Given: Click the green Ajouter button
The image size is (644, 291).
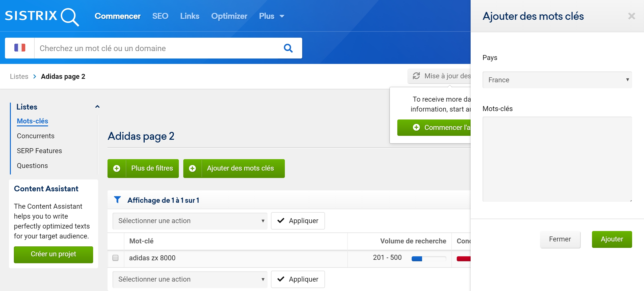Looking at the screenshot, I should tap(612, 239).
